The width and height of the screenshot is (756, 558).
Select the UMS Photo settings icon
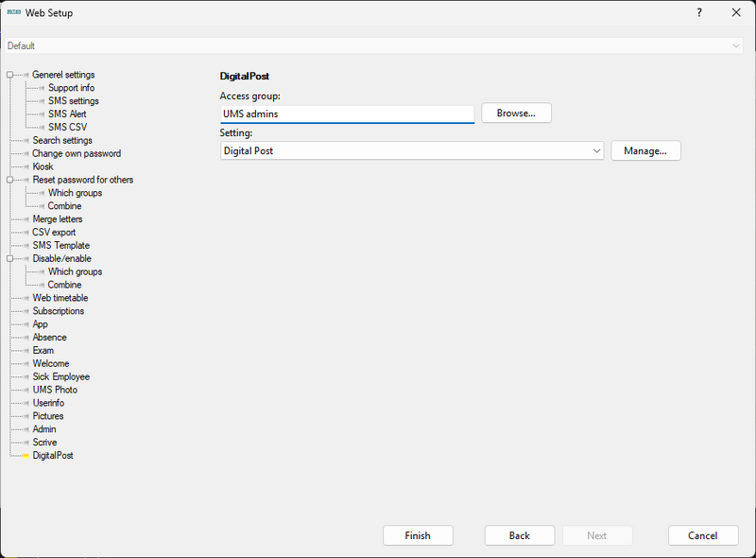[25, 390]
